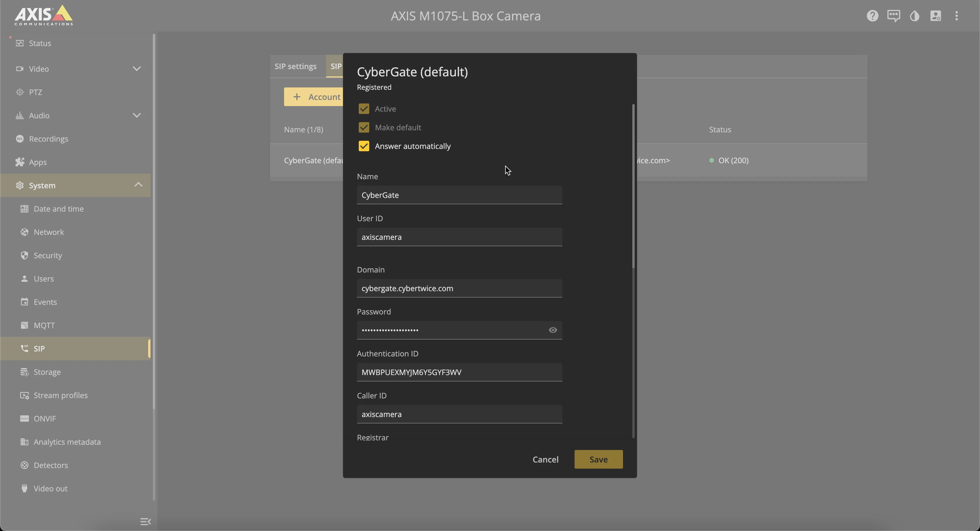The width and height of the screenshot is (980, 531).
Task: Click the Caller ID input field
Action: coord(459,414)
